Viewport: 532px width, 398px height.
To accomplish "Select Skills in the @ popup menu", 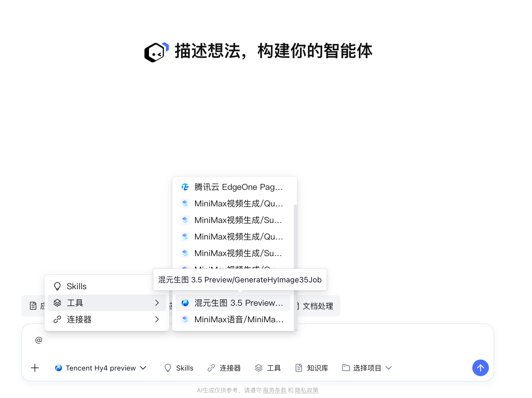I will coord(107,286).
